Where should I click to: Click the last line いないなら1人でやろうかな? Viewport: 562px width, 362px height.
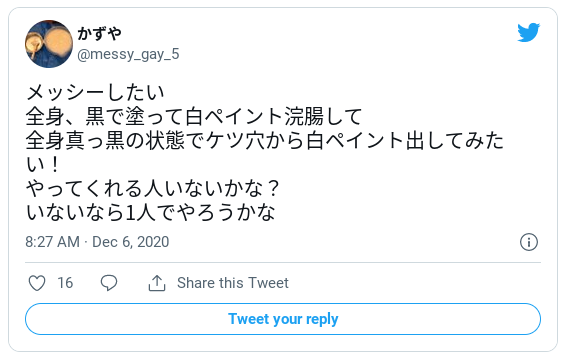coord(151,212)
